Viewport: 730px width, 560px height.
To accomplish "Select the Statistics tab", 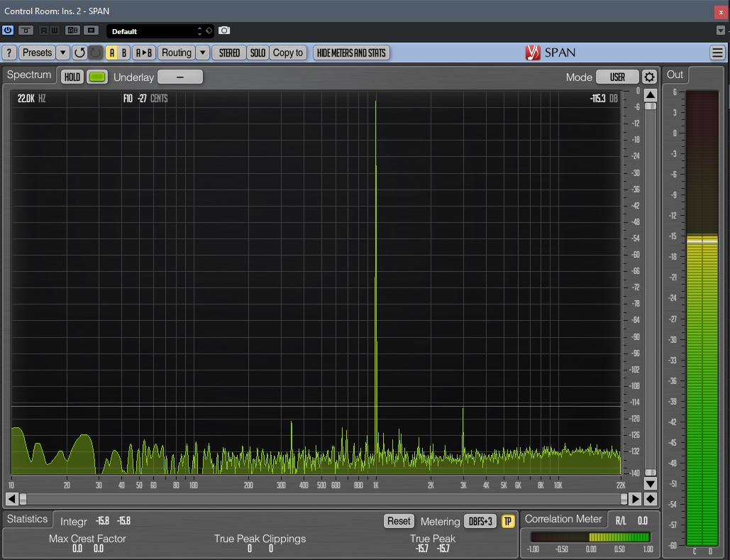I will (27, 519).
